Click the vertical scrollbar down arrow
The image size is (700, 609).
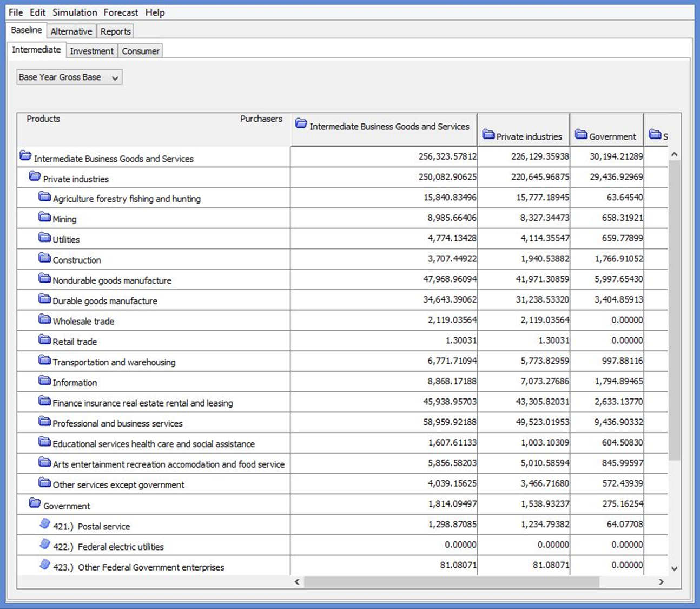[x=674, y=568]
